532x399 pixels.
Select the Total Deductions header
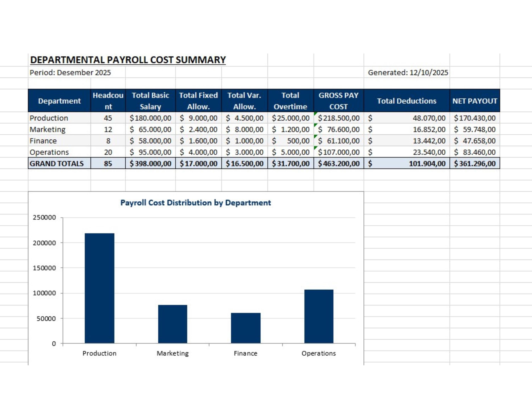(x=407, y=101)
